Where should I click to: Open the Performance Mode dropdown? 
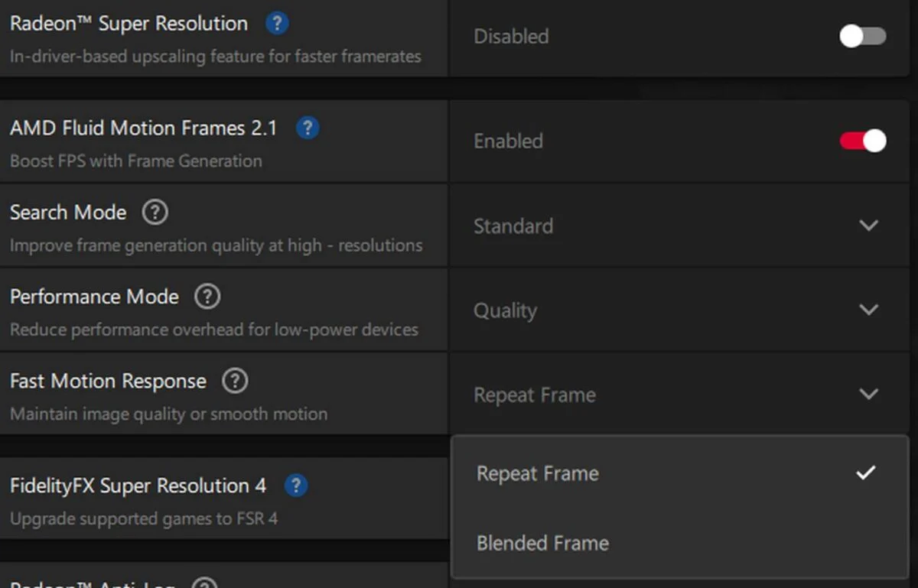[x=869, y=310]
